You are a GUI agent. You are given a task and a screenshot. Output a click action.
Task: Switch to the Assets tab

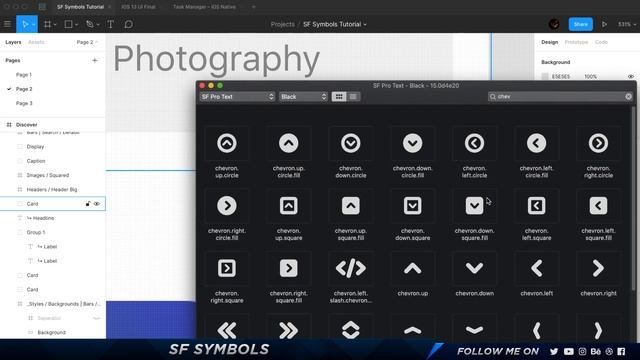click(x=36, y=42)
